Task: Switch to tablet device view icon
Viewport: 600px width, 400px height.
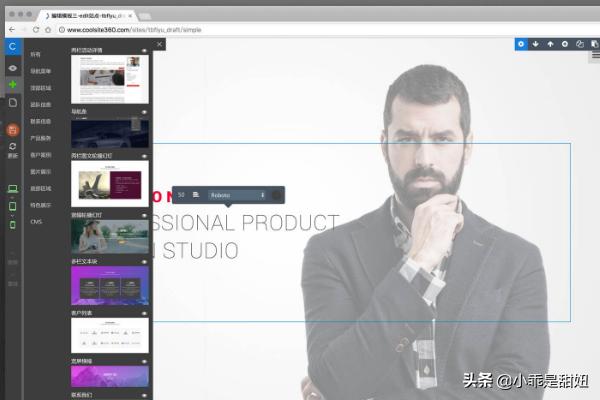Action: [12, 206]
